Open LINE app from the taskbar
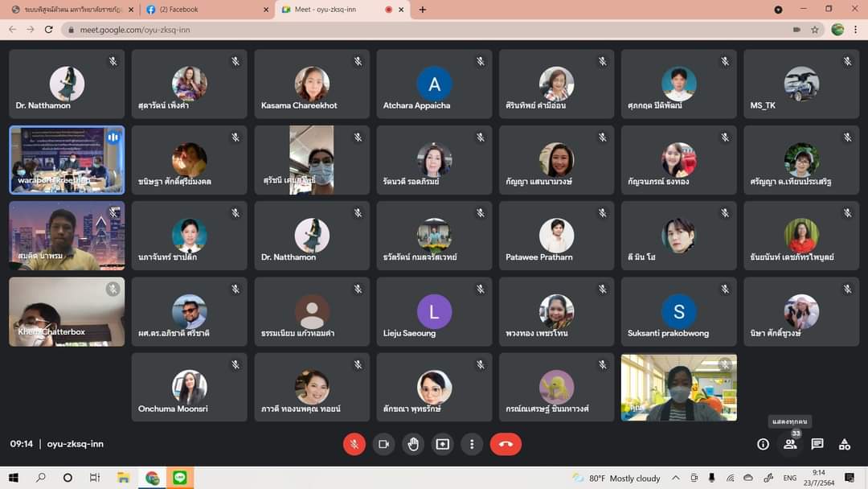This screenshot has width=868, height=489. [x=179, y=478]
